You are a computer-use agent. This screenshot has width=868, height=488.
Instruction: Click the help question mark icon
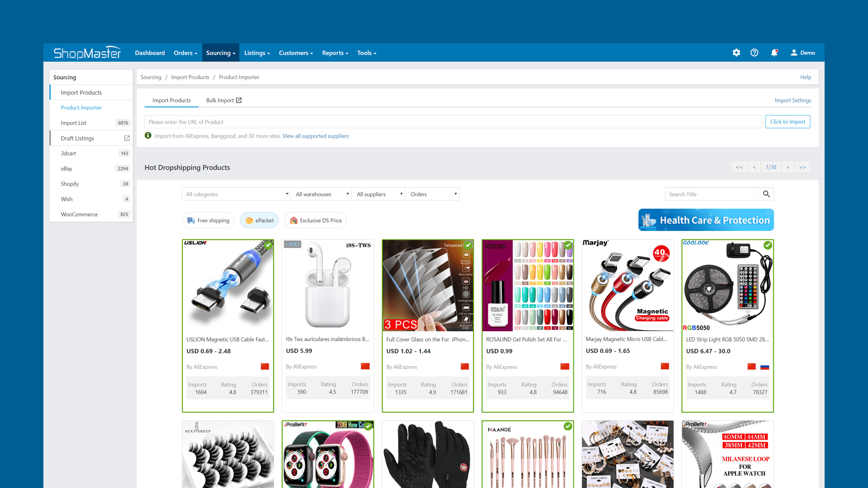click(754, 53)
